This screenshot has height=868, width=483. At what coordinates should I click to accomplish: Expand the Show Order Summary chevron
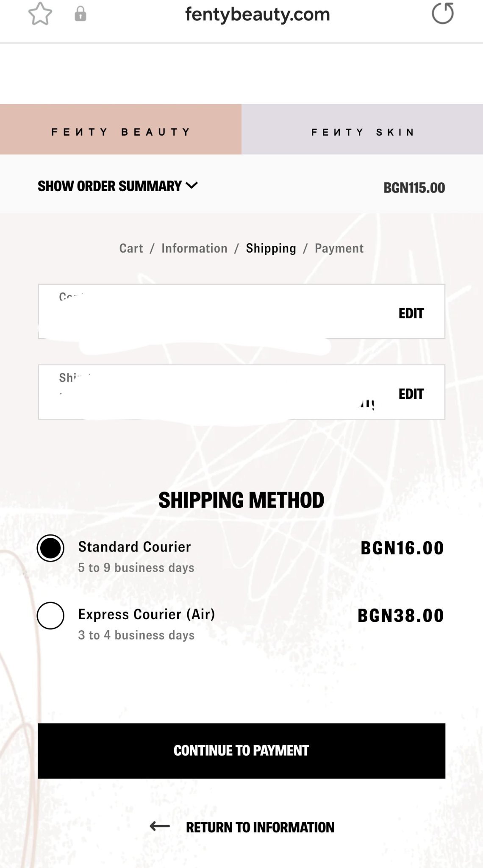click(192, 185)
